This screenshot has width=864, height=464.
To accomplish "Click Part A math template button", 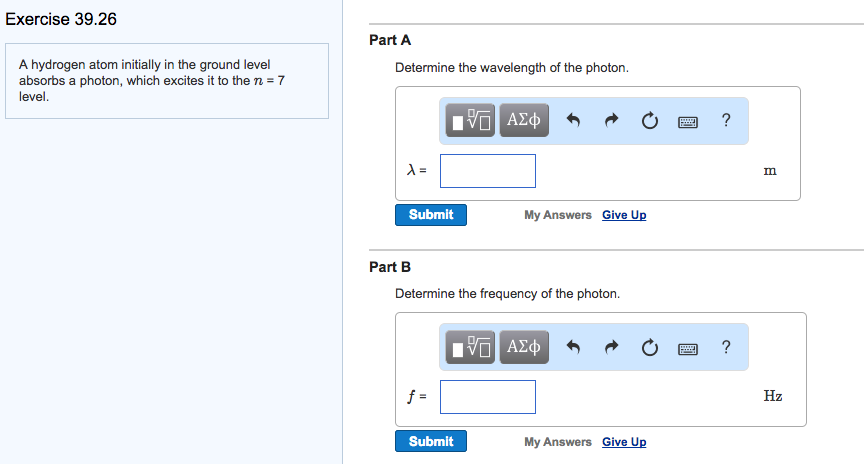I will click(470, 121).
